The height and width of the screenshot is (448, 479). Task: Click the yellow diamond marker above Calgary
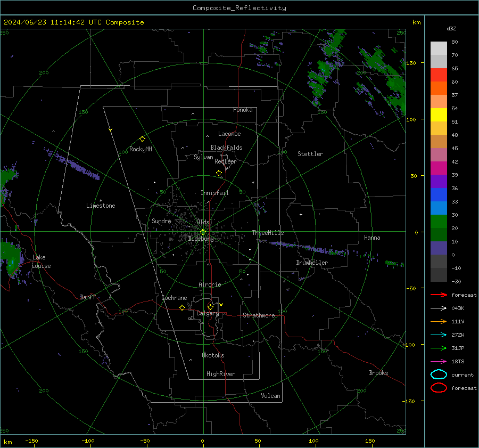(210, 307)
